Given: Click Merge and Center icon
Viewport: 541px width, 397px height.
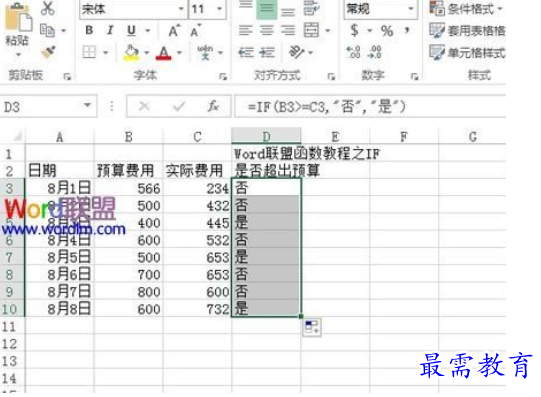Looking at the screenshot, I should coord(311,30).
